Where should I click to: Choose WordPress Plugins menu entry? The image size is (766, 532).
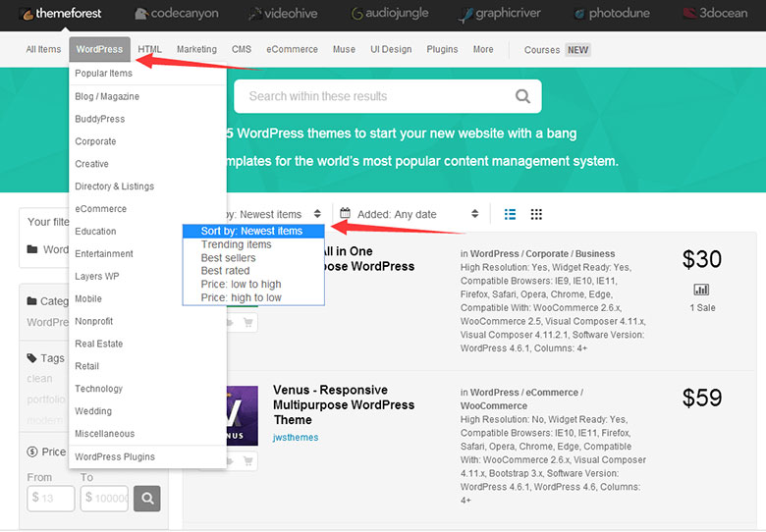click(x=115, y=456)
